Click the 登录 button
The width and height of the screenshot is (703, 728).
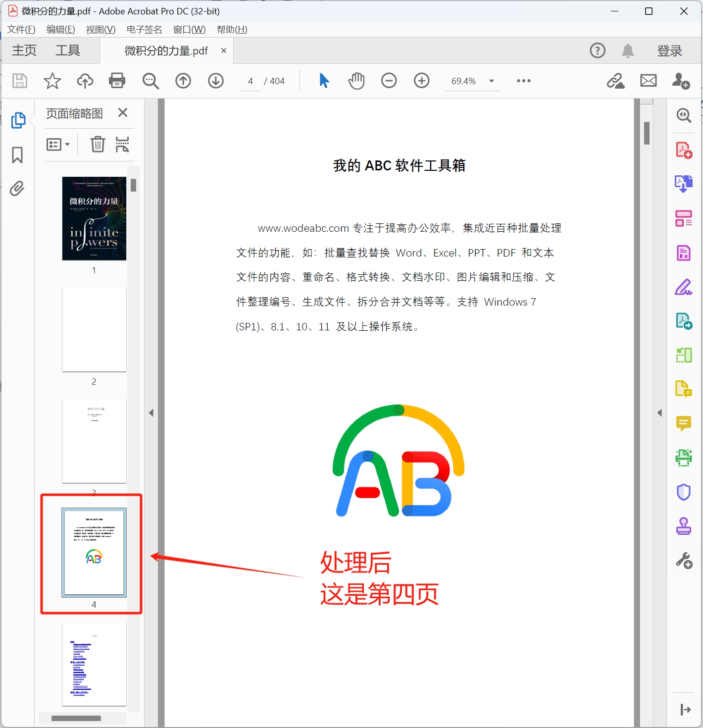669,50
